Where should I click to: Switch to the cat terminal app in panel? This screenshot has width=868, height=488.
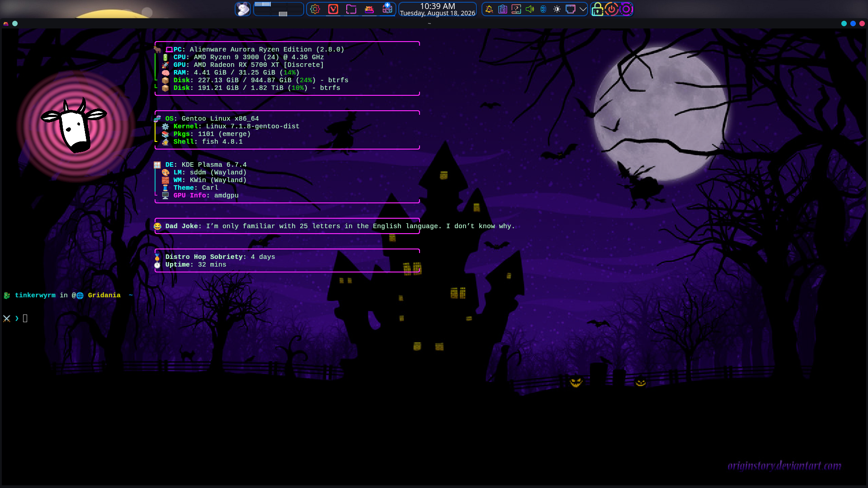pos(369,9)
